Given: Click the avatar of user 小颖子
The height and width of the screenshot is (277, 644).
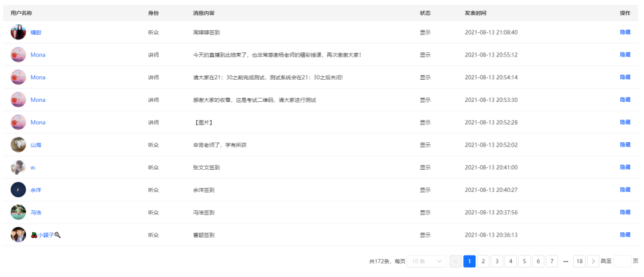Looking at the screenshot, I should [x=18, y=235].
